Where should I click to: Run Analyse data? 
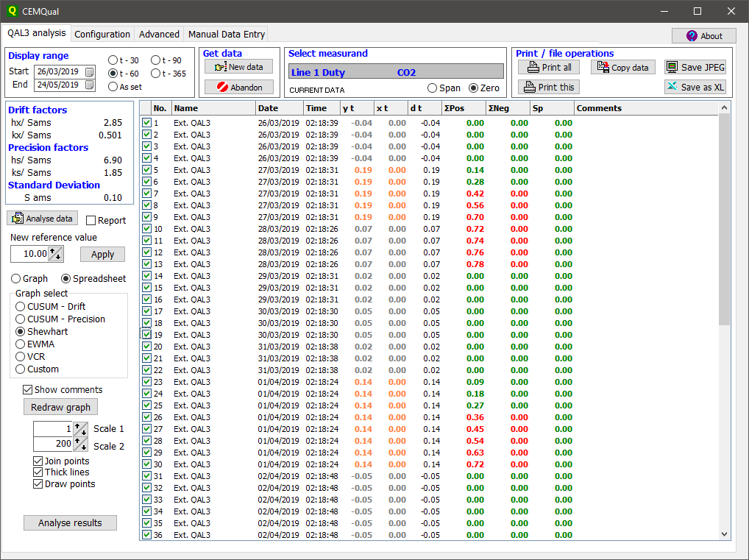tap(42, 219)
